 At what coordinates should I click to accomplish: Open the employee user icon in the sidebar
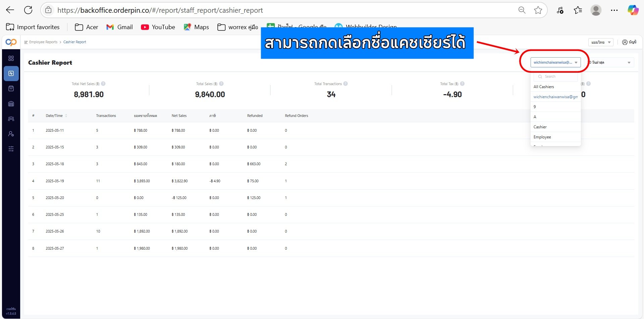11,134
